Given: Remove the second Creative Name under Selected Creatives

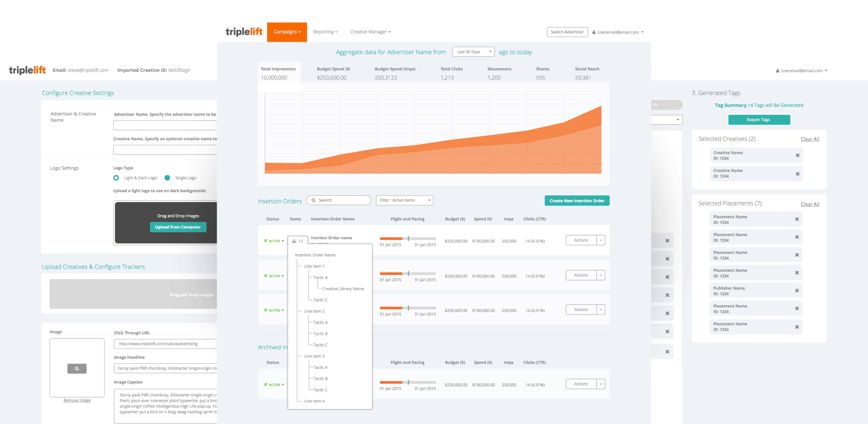Looking at the screenshot, I should [798, 174].
